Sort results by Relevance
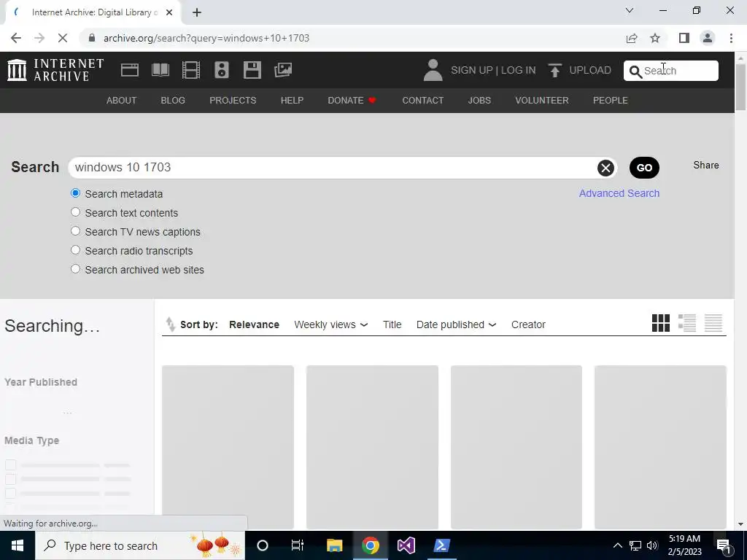This screenshot has width=747, height=560. [254, 324]
